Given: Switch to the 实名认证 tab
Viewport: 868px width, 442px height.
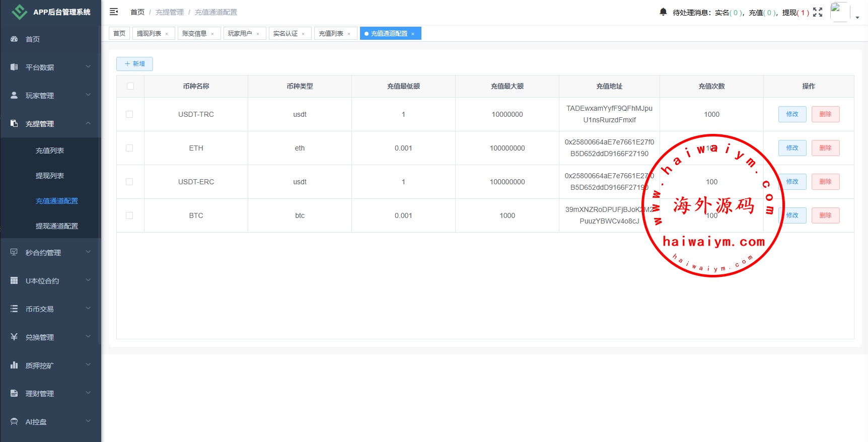Looking at the screenshot, I should pos(285,34).
